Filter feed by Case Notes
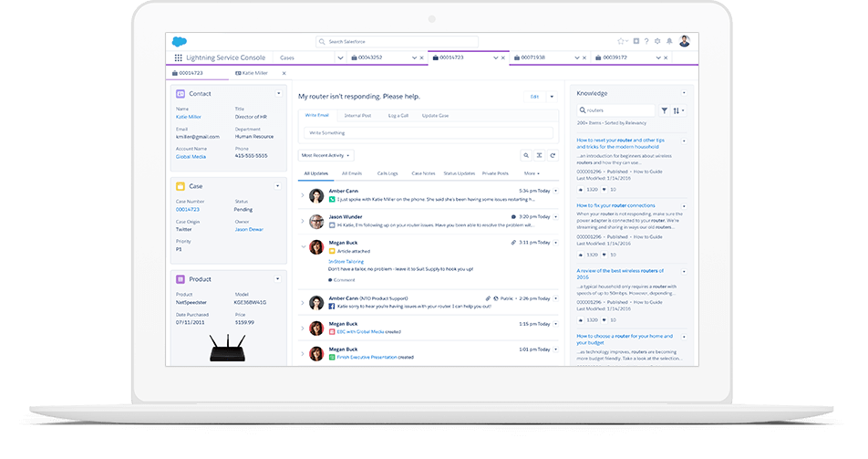The image size is (868, 459). (x=423, y=173)
